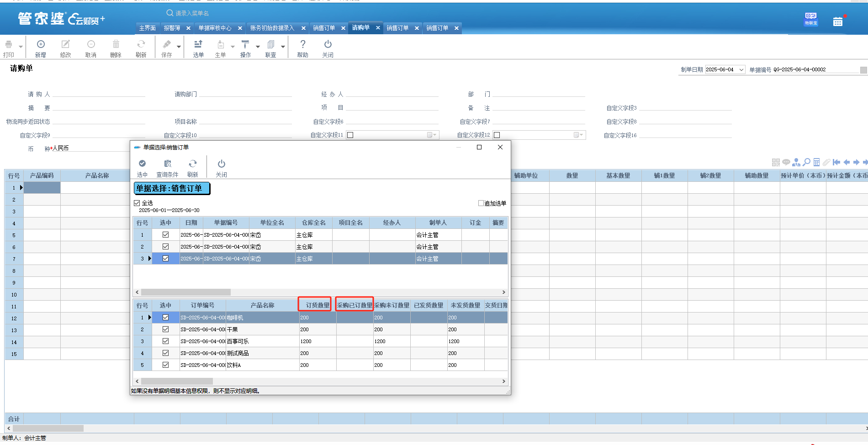
Task: Click the 选单 toolbar icon
Action: (x=198, y=44)
